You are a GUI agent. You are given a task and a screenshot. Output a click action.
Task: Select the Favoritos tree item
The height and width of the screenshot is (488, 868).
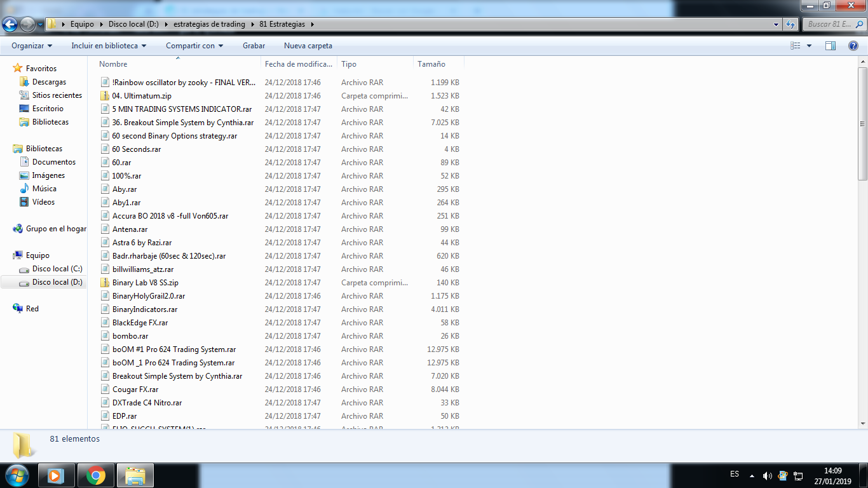point(41,69)
